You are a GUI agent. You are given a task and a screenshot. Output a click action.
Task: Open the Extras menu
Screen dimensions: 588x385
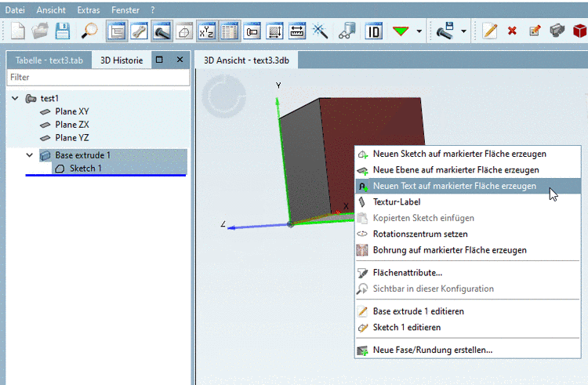pyautogui.click(x=89, y=10)
